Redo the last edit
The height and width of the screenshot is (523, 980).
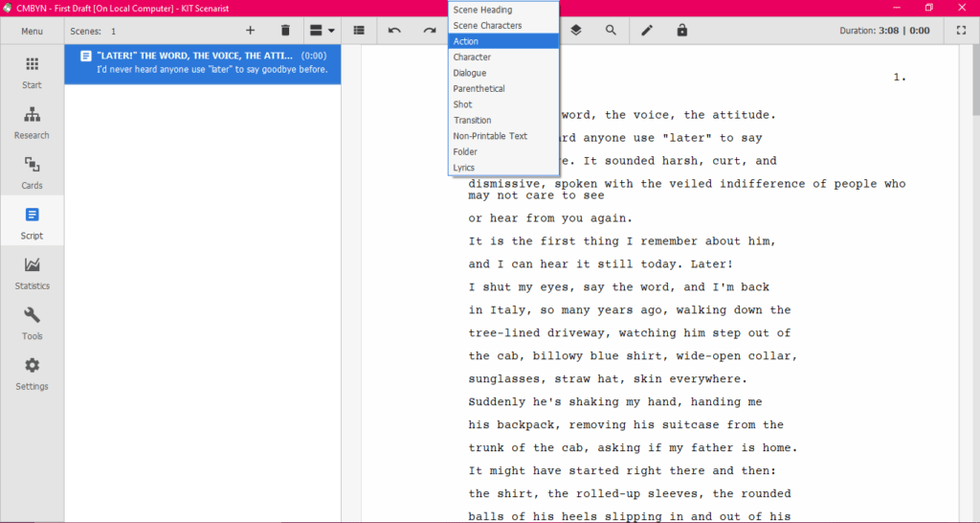pos(430,30)
